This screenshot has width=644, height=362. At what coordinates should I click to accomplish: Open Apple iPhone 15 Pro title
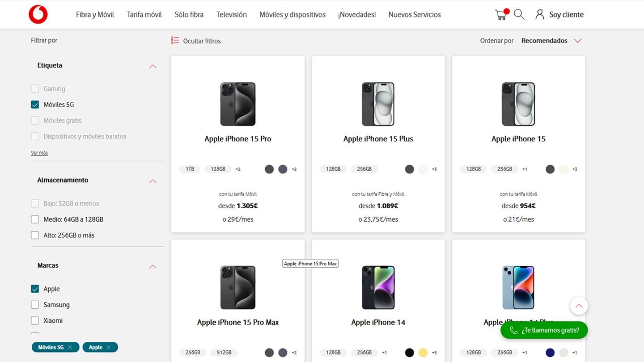click(238, 139)
